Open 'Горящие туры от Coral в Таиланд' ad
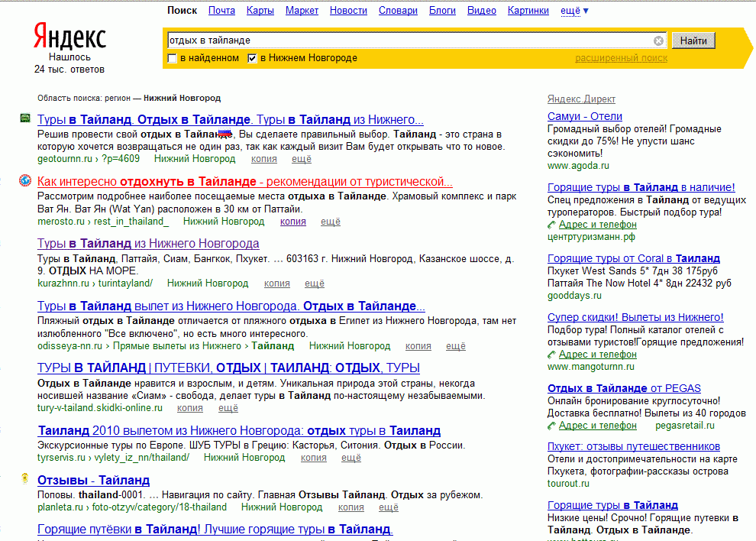The width and height of the screenshot is (756, 541). [634, 259]
